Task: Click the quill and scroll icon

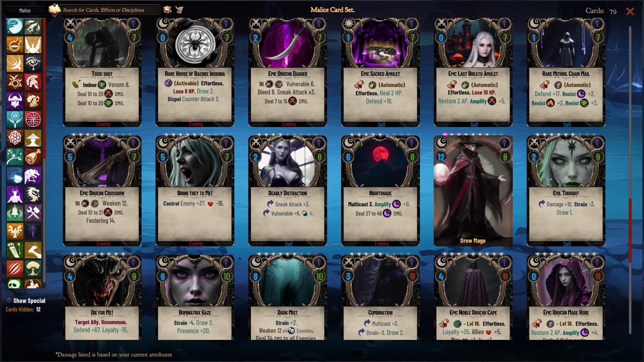Action: [x=179, y=10]
